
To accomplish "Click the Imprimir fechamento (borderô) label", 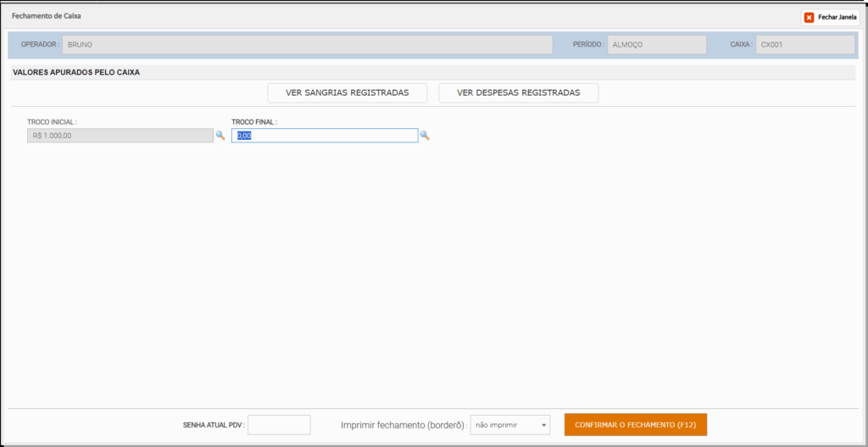I will (x=404, y=426).
